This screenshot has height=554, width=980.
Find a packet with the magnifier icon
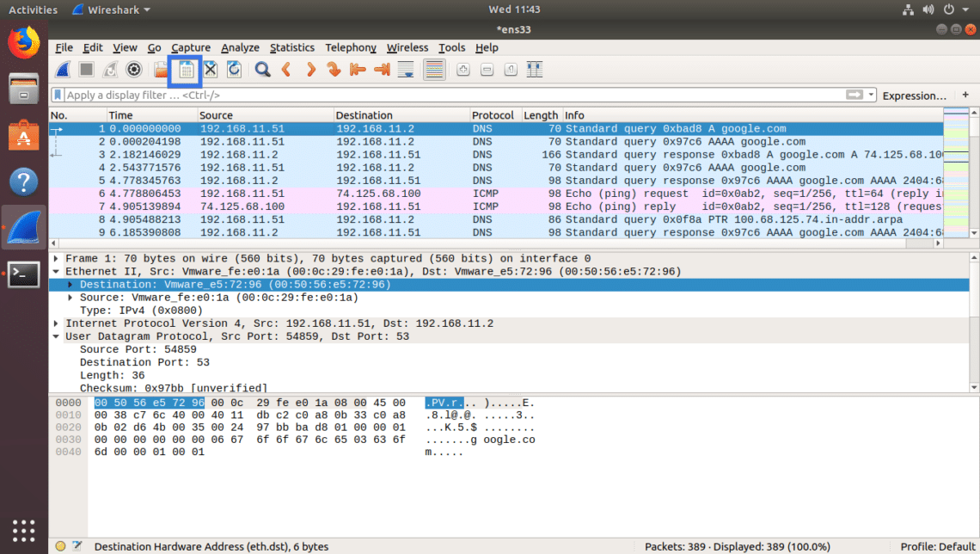(x=262, y=70)
